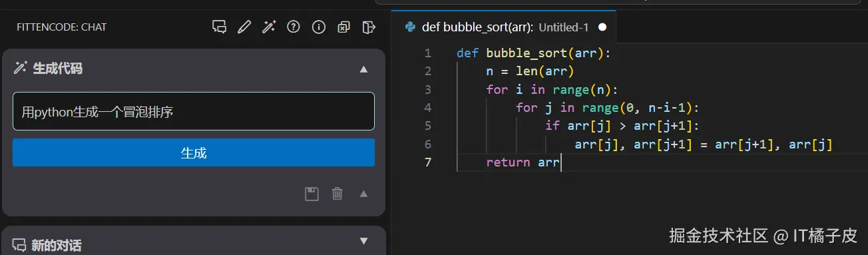
Task: Click the code line 'for i in range(n):'
Action: (x=552, y=89)
